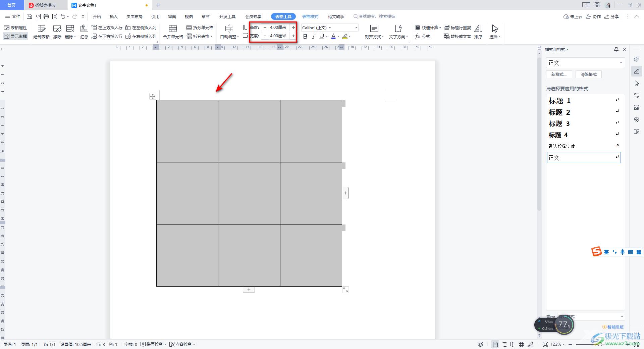Select the Draw Table tool (绘制表格)

pyautogui.click(x=42, y=32)
